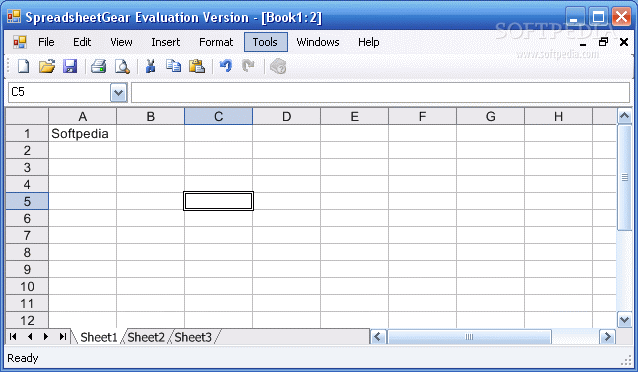Open the View menu
The width and height of the screenshot is (638, 372).
point(121,42)
